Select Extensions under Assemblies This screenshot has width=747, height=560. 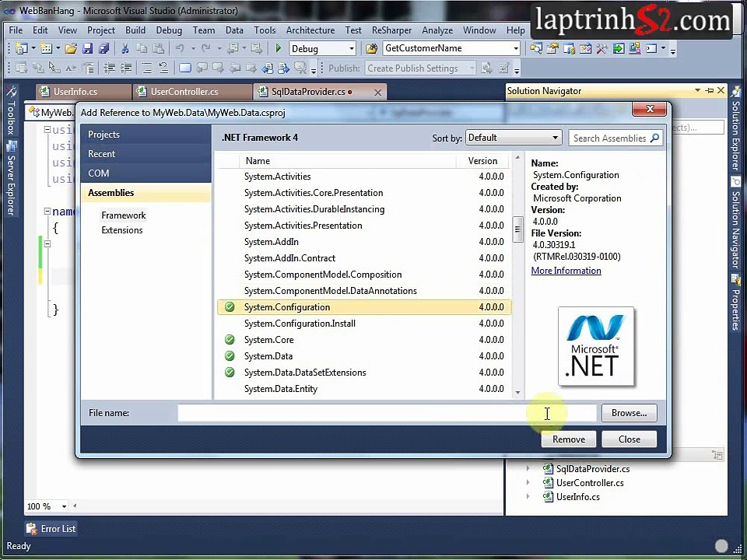click(x=122, y=230)
